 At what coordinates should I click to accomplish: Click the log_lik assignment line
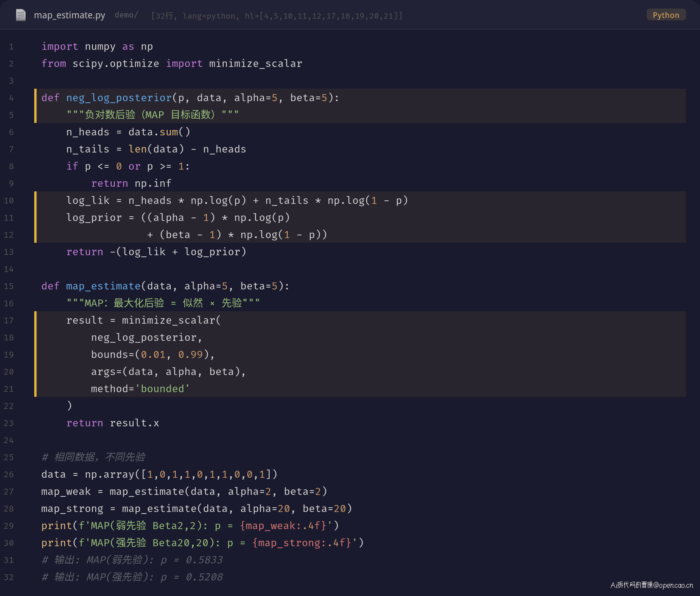click(237, 201)
